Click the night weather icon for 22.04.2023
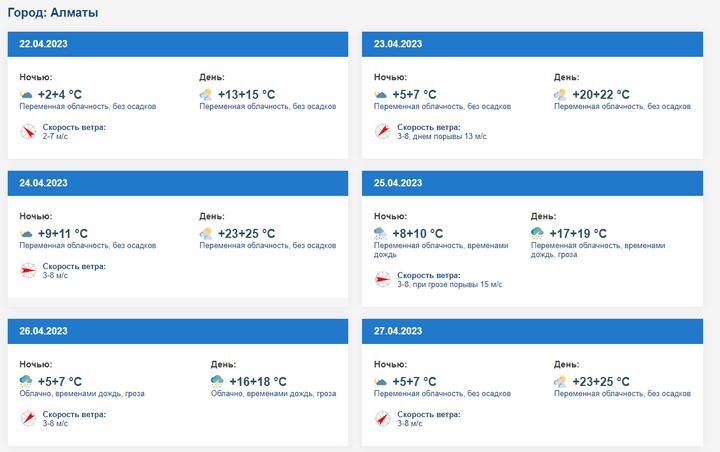 pyautogui.click(x=26, y=95)
